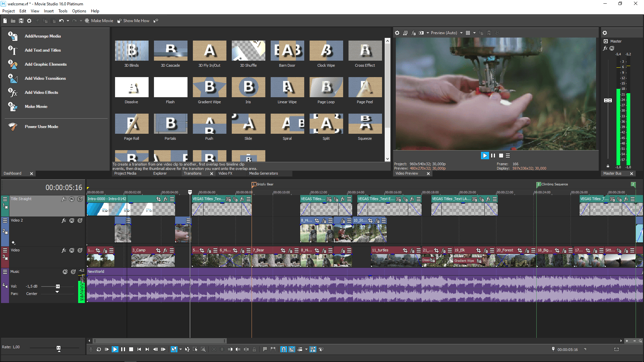This screenshot has height=362, width=644.
Task: Play from start in transport bar
Action: pos(107,350)
